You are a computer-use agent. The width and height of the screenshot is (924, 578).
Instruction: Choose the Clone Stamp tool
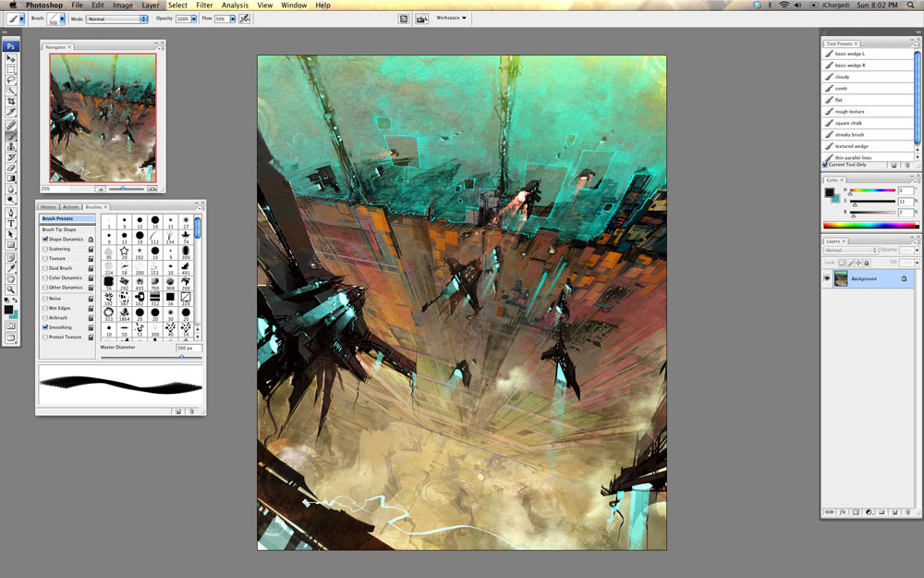pos(10,147)
